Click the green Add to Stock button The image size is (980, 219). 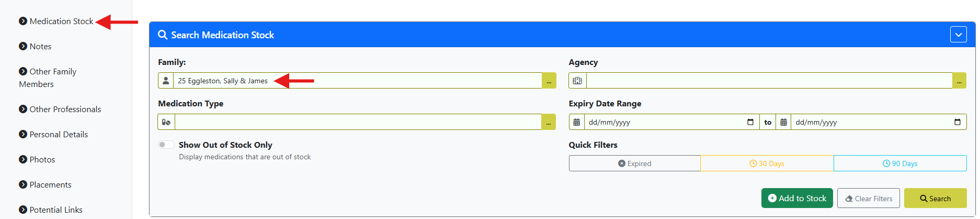(x=797, y=198)
